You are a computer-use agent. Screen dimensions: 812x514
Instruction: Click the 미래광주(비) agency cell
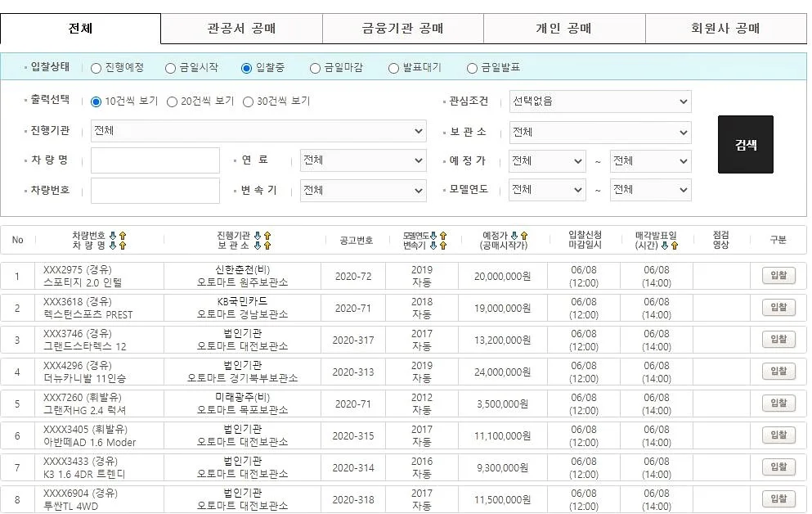pos(242,398)
